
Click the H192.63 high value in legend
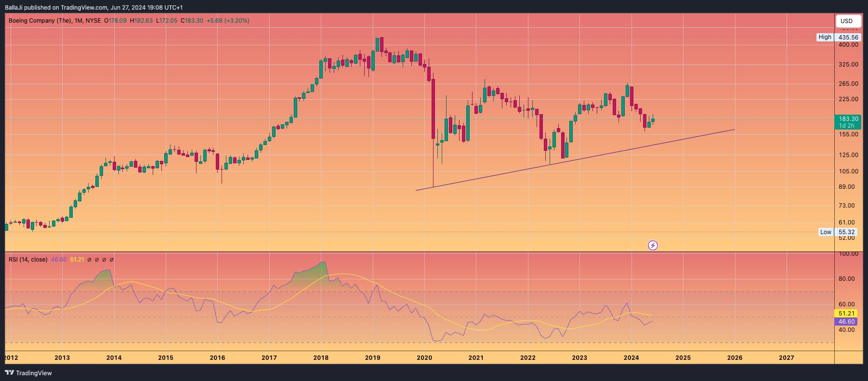[141, 21]
